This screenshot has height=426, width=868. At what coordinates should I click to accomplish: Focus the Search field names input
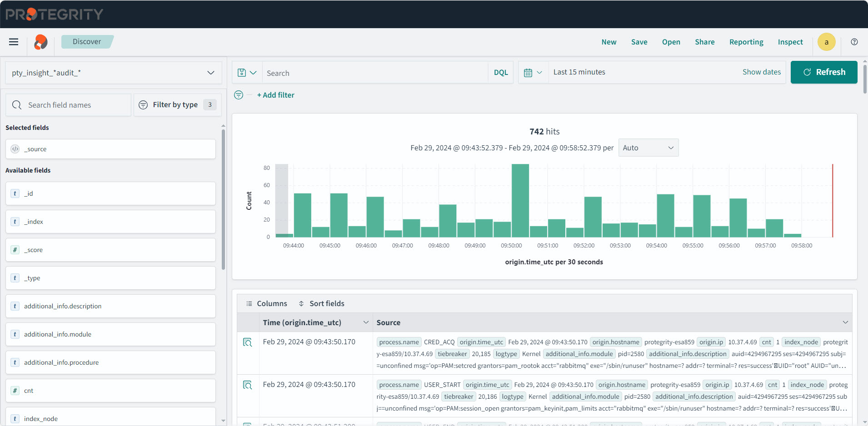tap(69, 105)
